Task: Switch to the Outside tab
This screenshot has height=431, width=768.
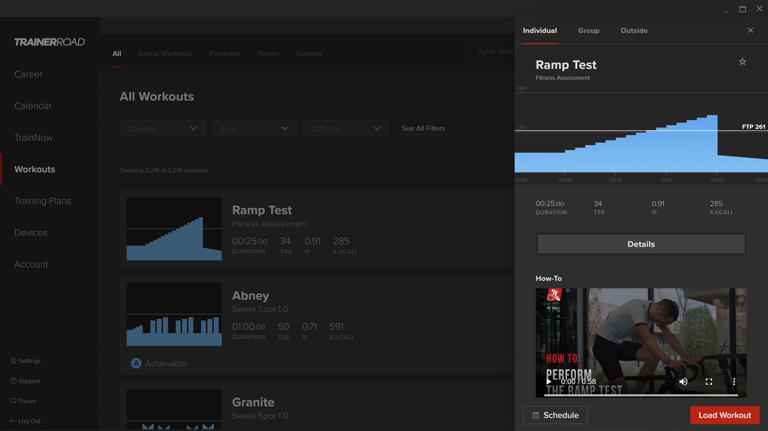Action: tap(634, 30)
